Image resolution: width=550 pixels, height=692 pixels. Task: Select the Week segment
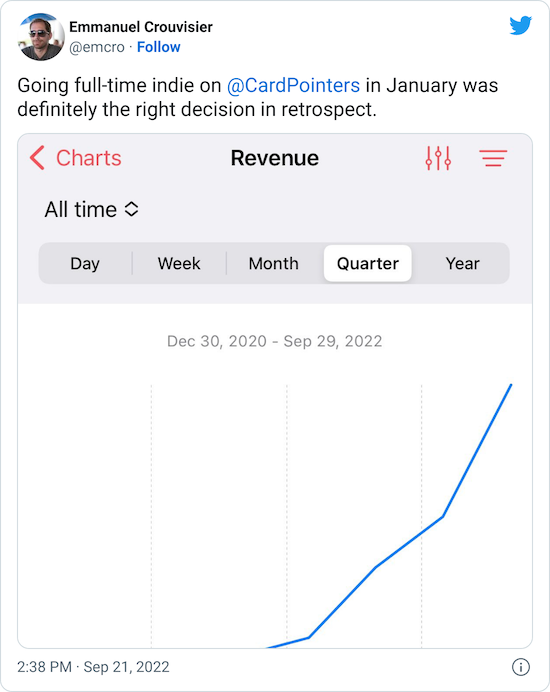point(179,263)
